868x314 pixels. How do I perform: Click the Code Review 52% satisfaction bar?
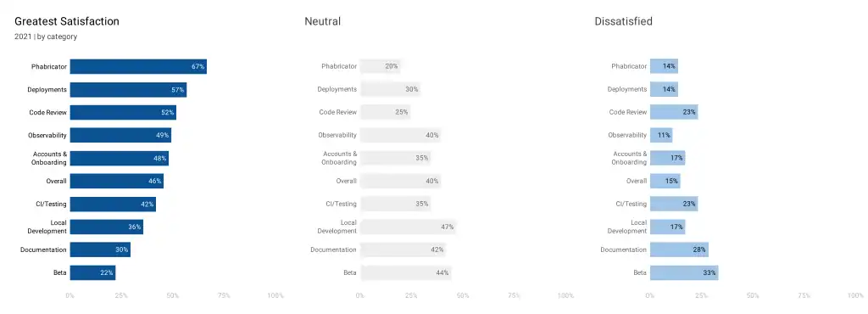coord(123,112)
